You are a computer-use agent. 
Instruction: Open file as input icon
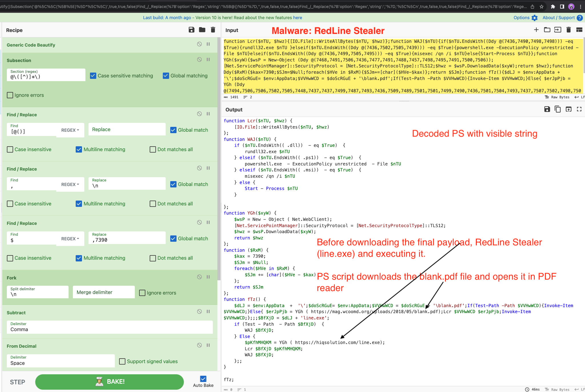pyautogui.click(x=558, y=30)
